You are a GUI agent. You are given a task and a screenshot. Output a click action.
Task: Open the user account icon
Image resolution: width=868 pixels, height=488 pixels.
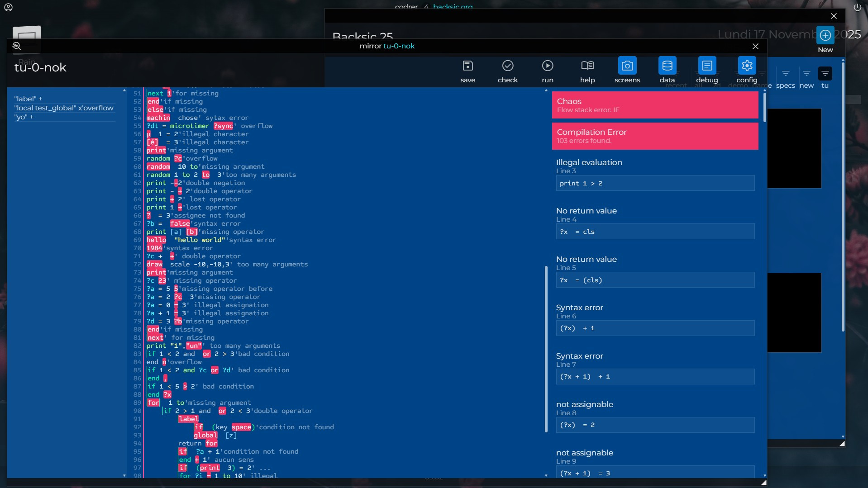tap(9, 7)
